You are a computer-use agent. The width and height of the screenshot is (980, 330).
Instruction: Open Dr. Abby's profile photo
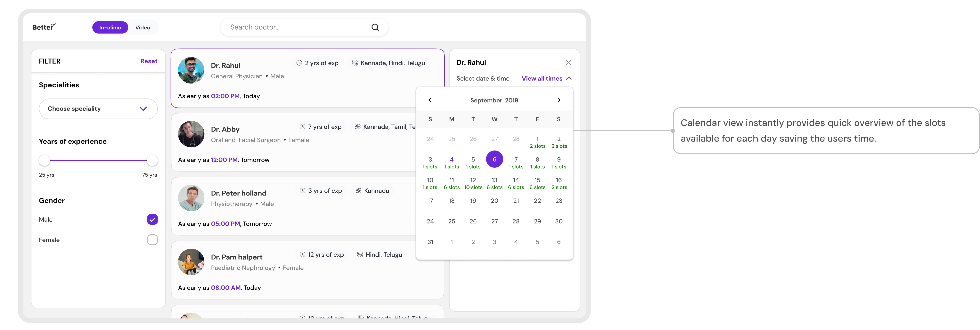[191, 134]
